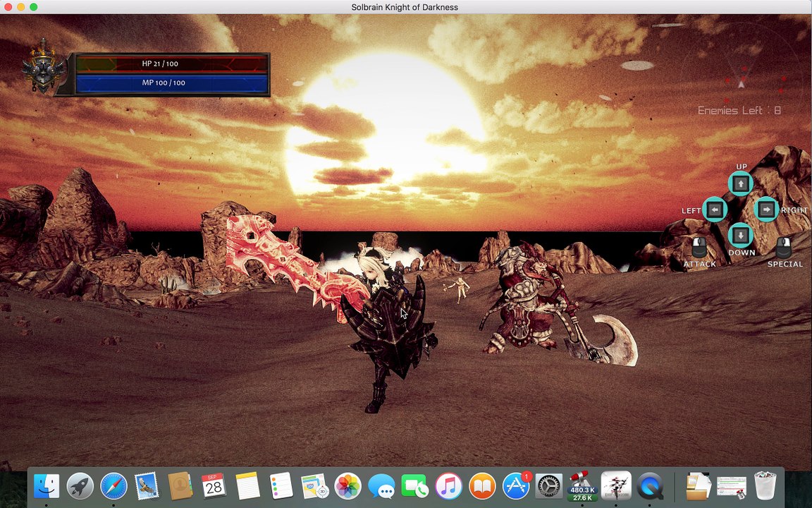Screen dimensions: 812x508
Task: Click the HP 21 / 100 health bar
Action: (171, 64)
